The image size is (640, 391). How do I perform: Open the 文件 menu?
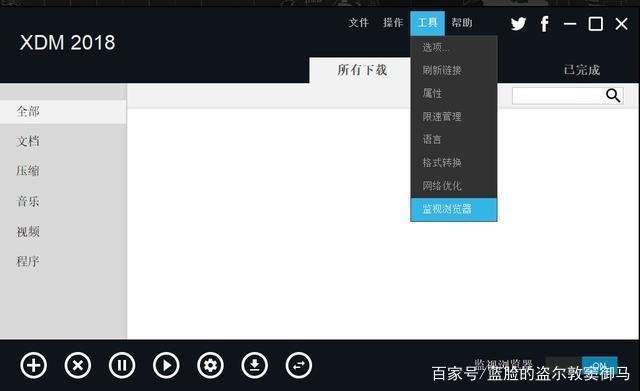(359, 23)
